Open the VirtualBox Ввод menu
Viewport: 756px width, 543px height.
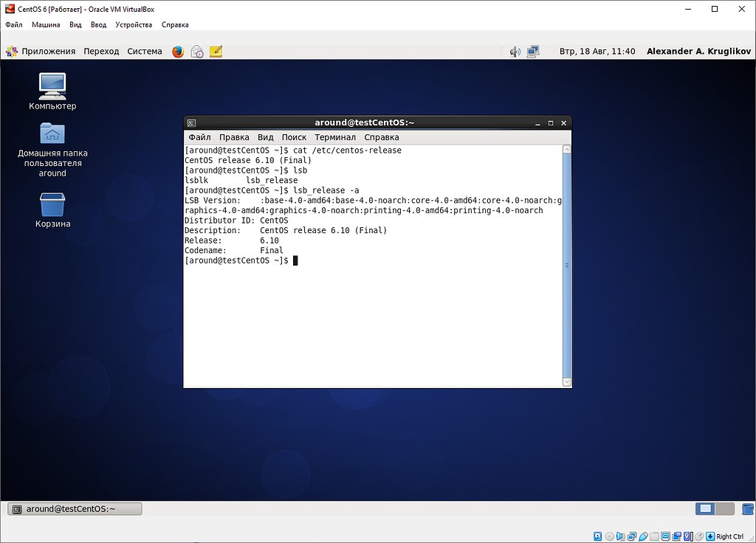point(98,24)
